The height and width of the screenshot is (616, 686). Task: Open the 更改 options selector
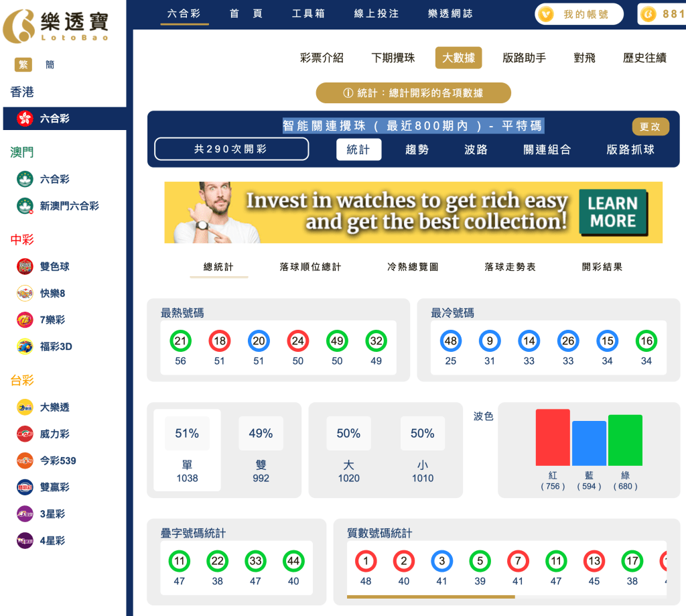650,127
